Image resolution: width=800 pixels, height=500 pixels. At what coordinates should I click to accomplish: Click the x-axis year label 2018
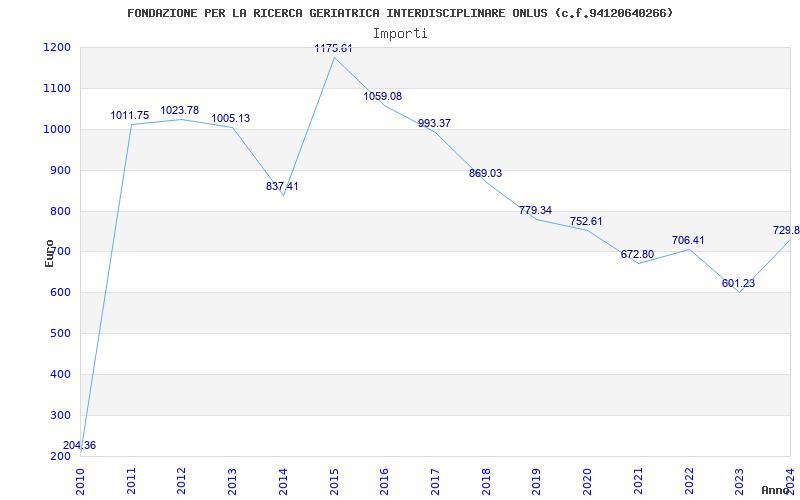point(486,481)
